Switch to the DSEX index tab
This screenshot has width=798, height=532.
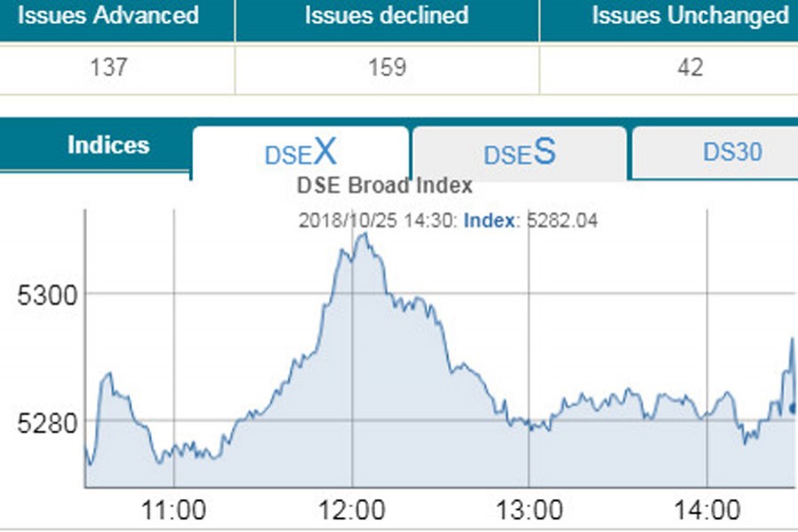click(x=301, y=153)
